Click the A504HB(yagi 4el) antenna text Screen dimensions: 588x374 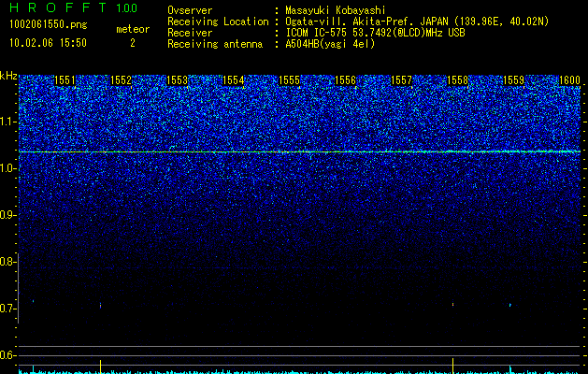coord(330,44)
